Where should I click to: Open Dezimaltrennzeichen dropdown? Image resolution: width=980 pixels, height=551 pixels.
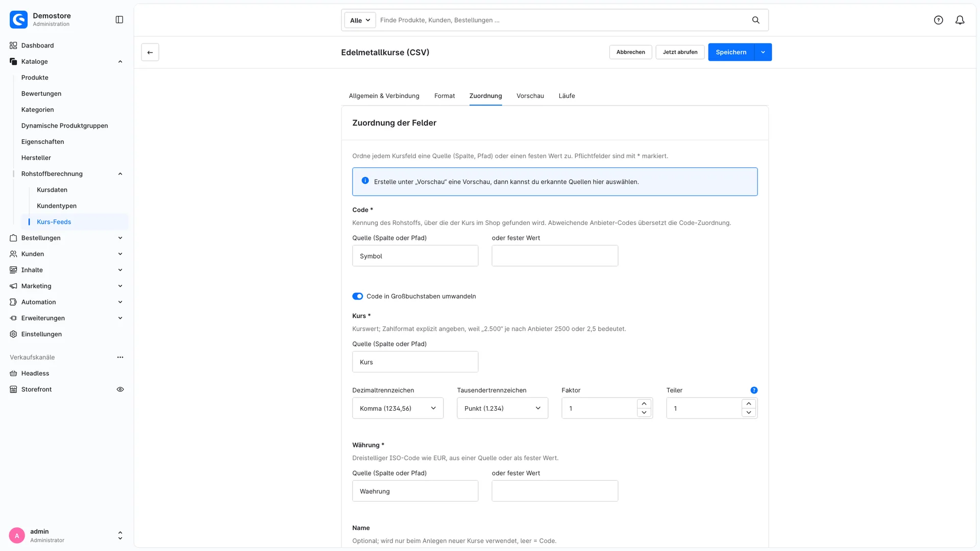click(398, 408)
